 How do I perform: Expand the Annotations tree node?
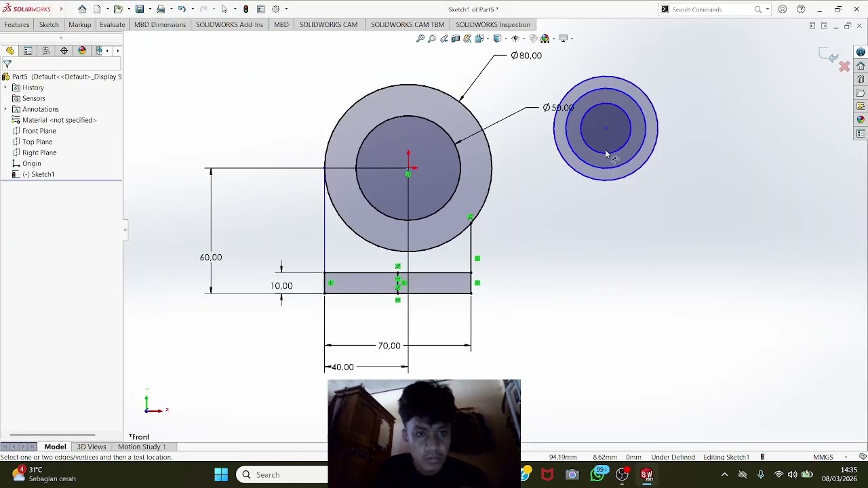click(x=6, y=109)
